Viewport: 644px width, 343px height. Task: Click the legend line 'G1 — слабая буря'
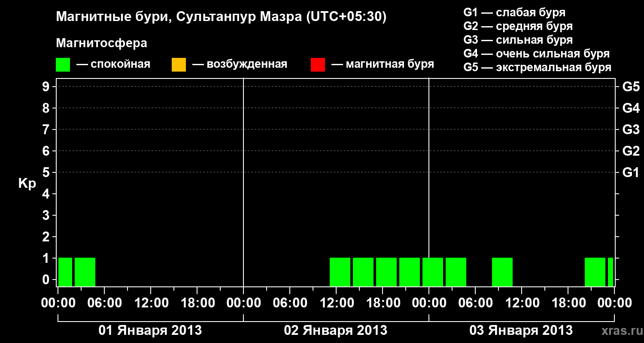514,12
